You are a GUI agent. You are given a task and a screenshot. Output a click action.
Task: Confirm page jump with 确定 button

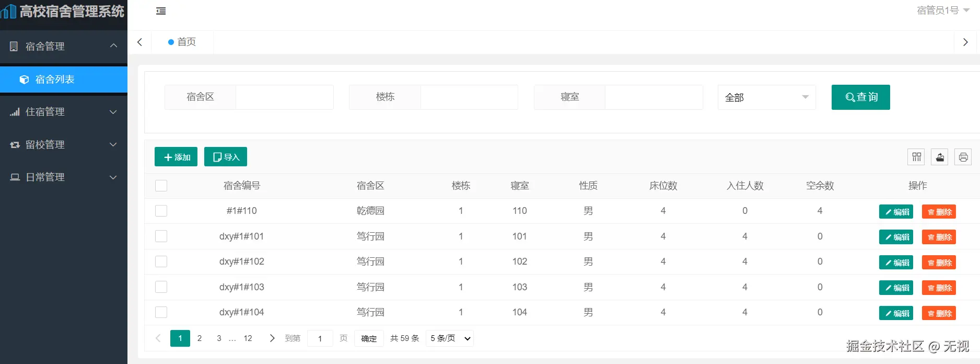[369, 338]
